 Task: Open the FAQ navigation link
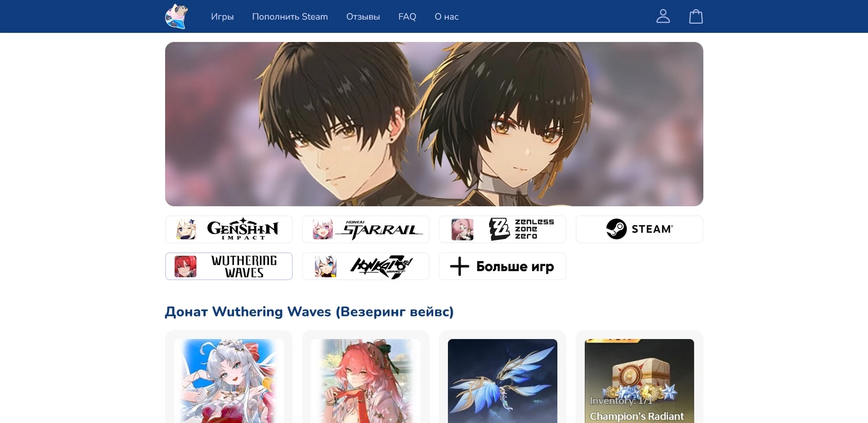click(x=407, y=17)
